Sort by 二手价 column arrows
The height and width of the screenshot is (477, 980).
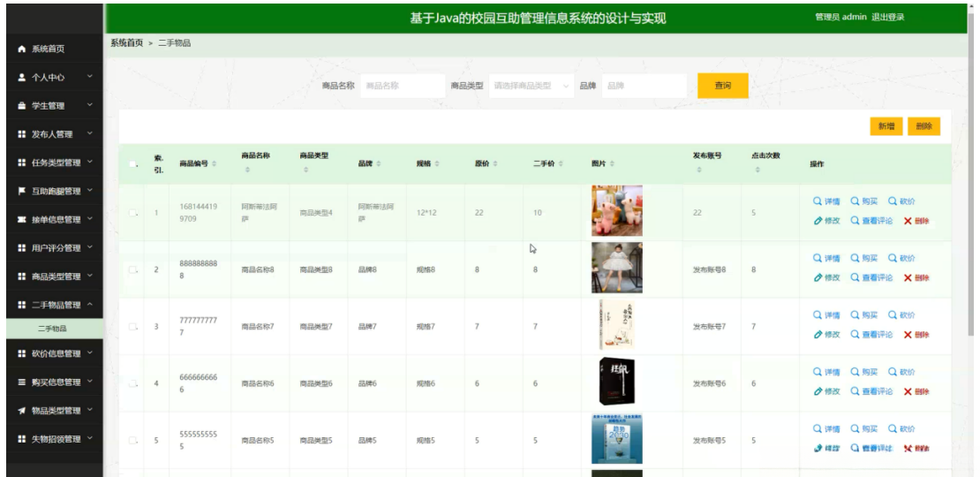coord(561,163)
